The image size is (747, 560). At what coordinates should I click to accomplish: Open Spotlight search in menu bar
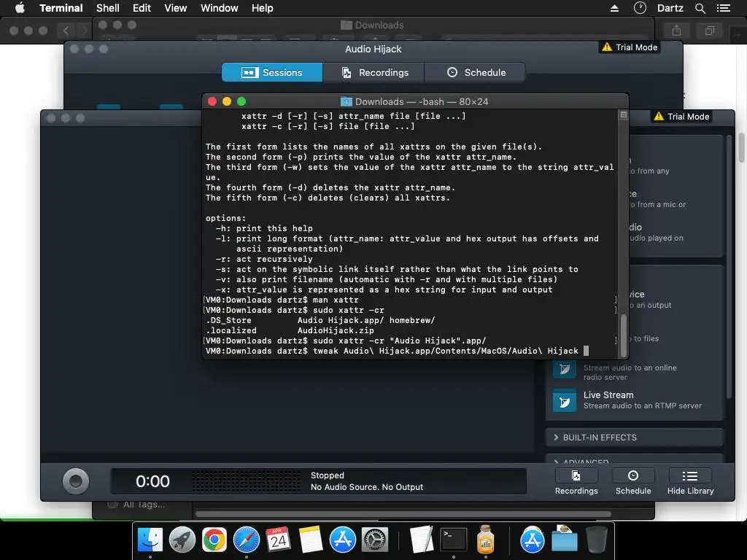[700, 8]
